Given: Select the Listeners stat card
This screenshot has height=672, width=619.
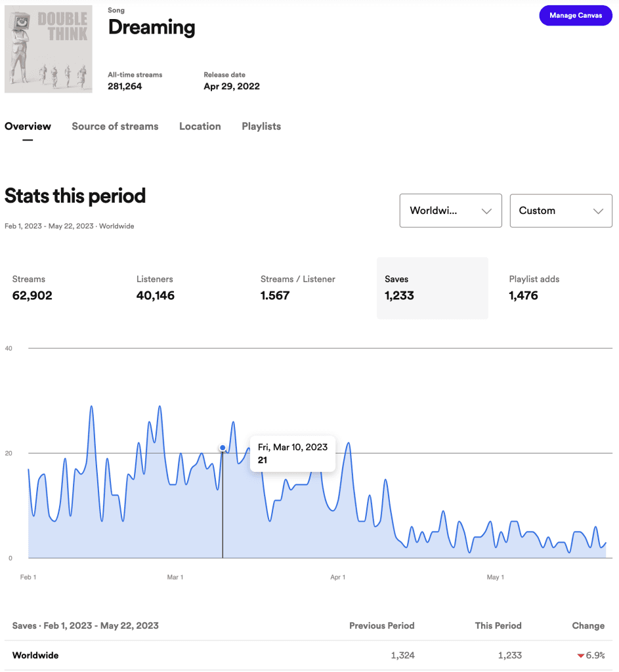Looking at the screenshot, I should pos(184,288).
